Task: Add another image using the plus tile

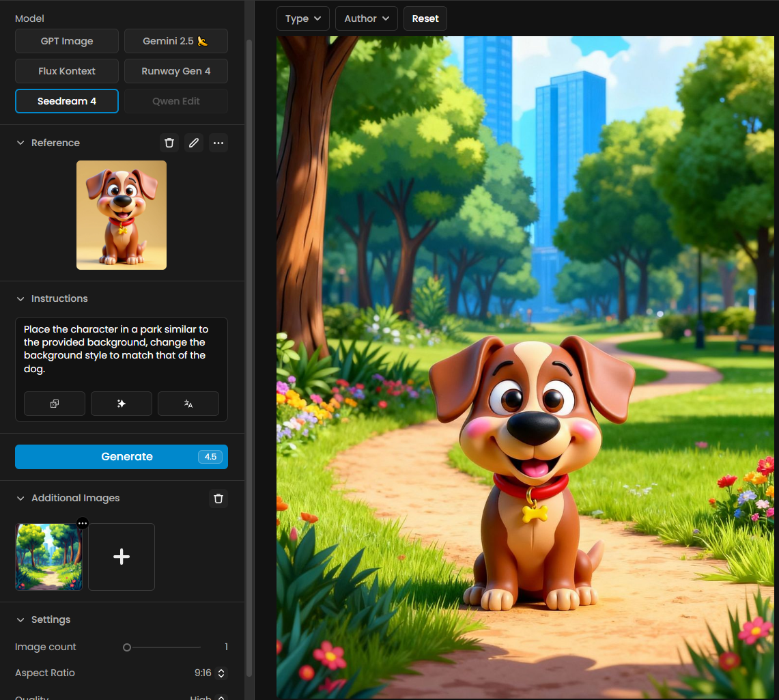Action: tap(122, 557)
